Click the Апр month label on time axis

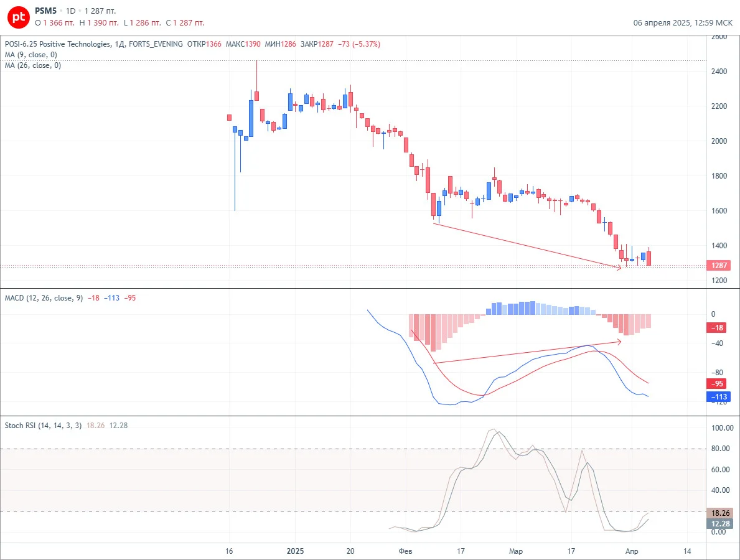[632, 551]
